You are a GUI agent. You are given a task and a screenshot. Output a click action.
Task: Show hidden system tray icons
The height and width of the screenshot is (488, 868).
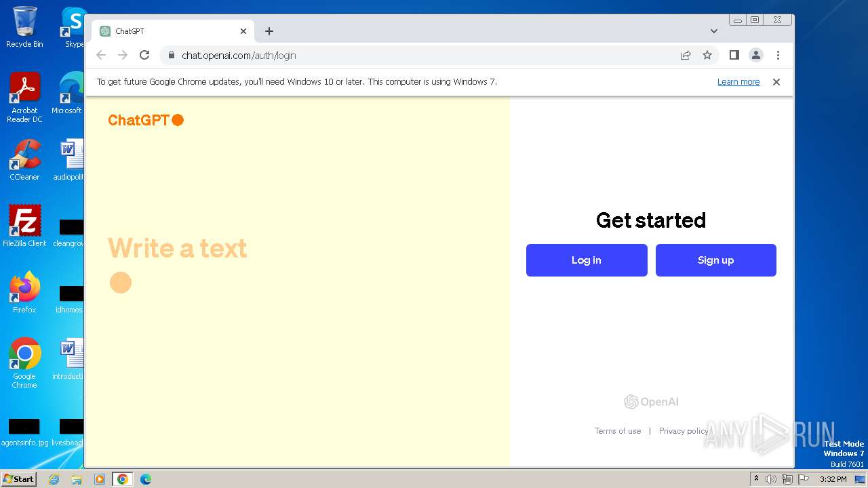point(756,479)
